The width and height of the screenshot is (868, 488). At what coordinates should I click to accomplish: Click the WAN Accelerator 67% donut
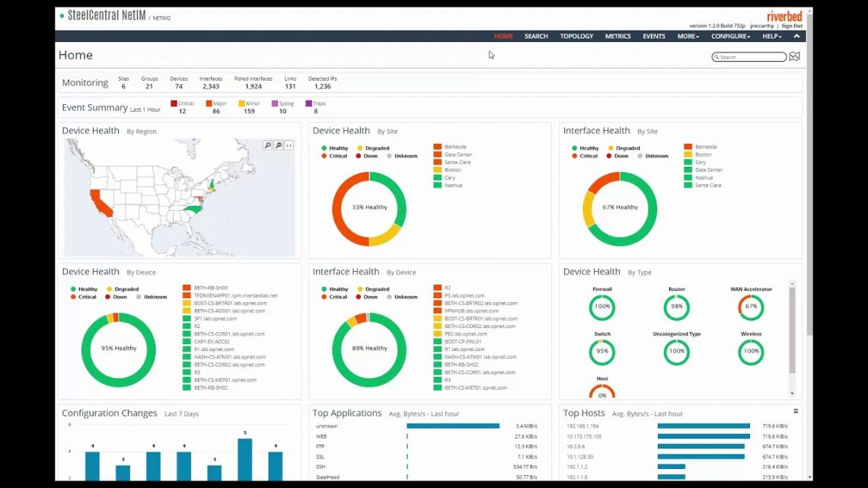[751, 307]
